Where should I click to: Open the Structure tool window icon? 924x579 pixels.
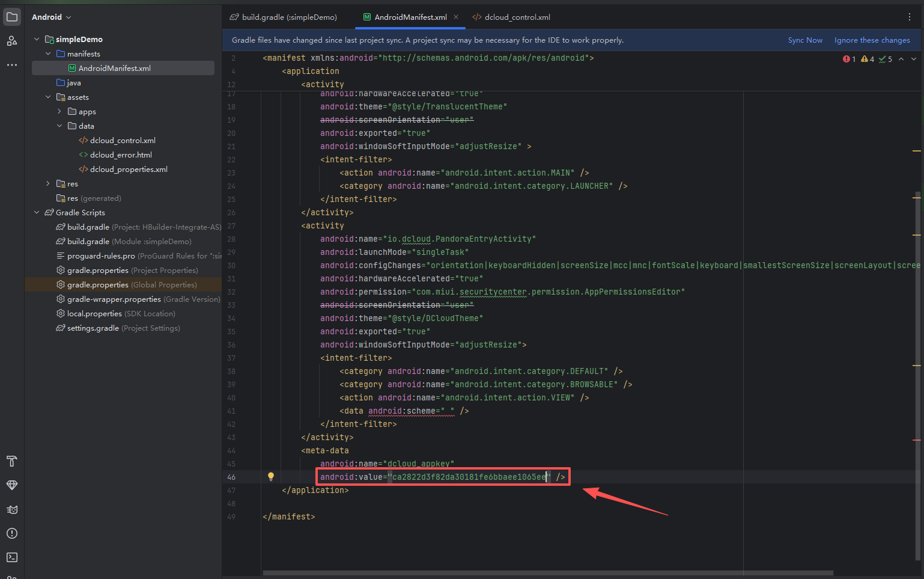point(12,41)
